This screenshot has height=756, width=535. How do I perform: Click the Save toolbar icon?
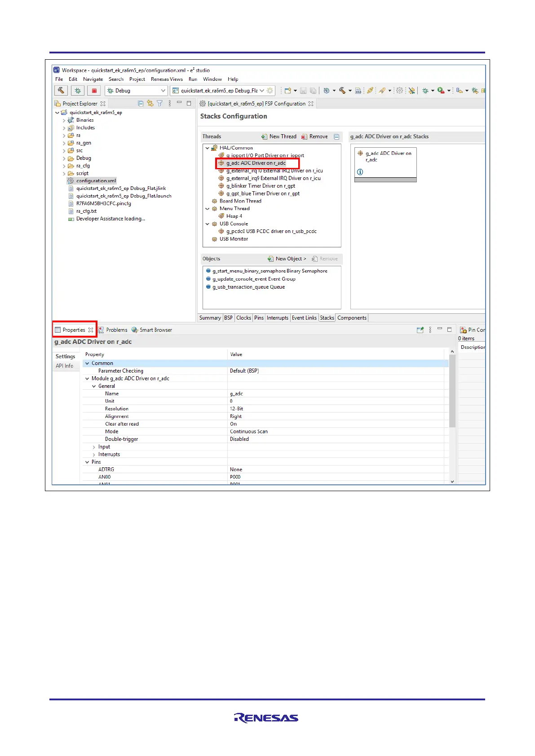point(303,91)
